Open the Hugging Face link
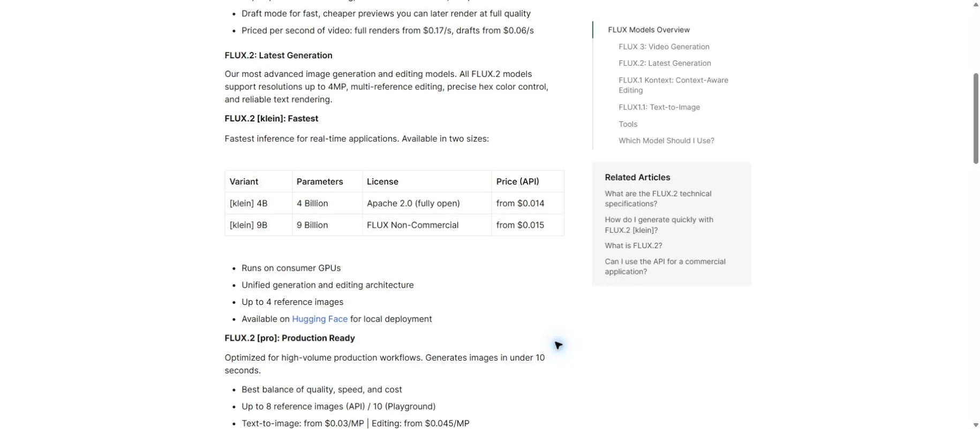980x429 pixels. pos(320,319)
